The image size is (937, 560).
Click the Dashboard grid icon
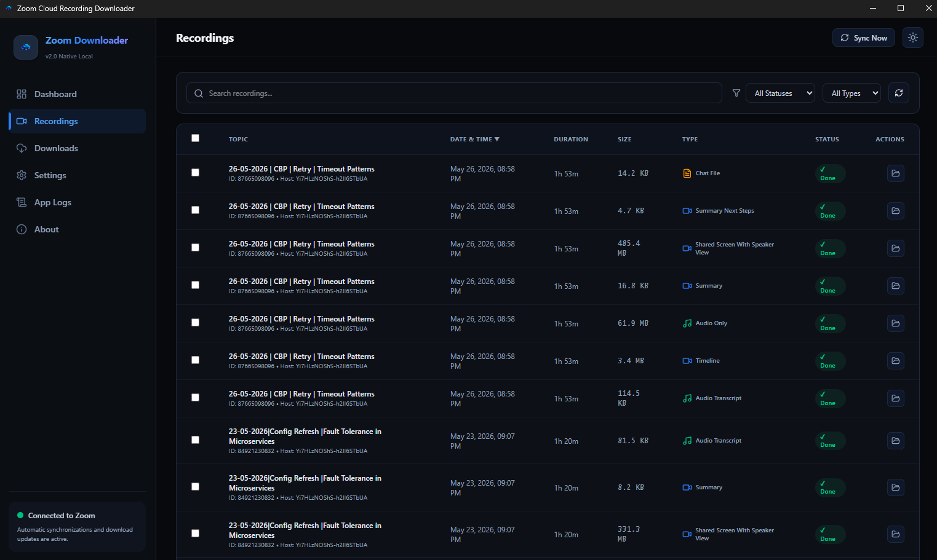coord(22,94)
